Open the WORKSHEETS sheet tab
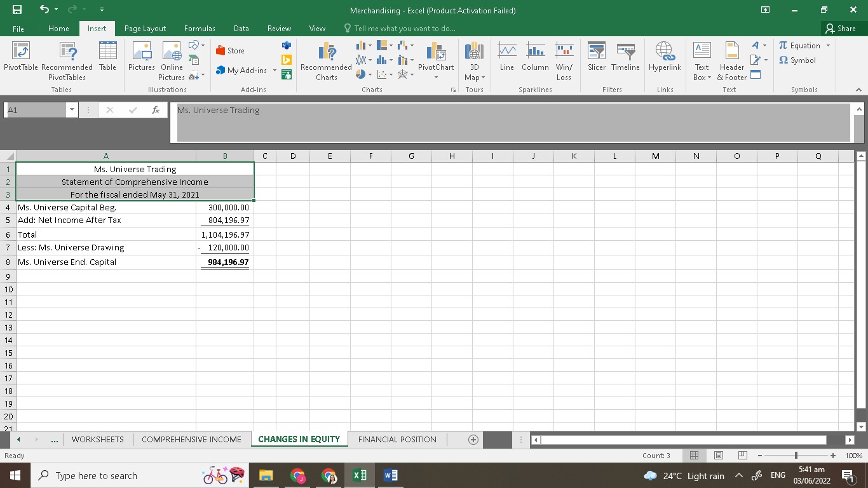The height and width of the screenshot is (488, 868). (x=98, y=439)
